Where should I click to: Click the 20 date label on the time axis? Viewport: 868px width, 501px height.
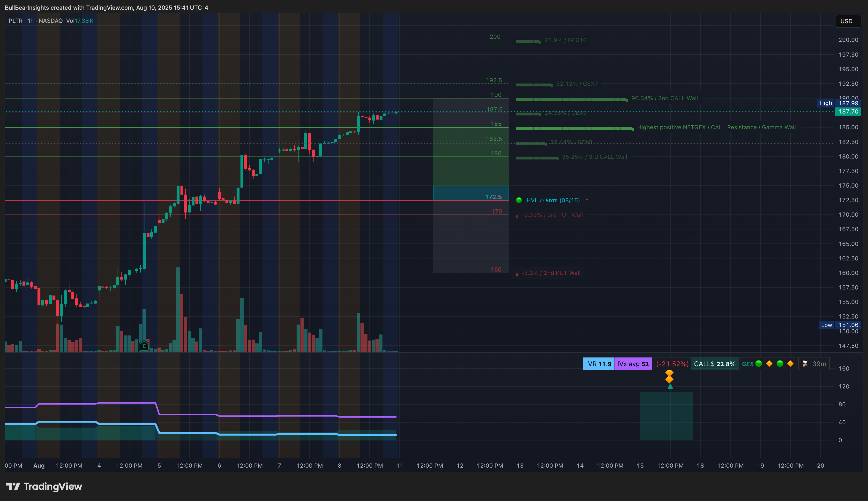(821, 466)
